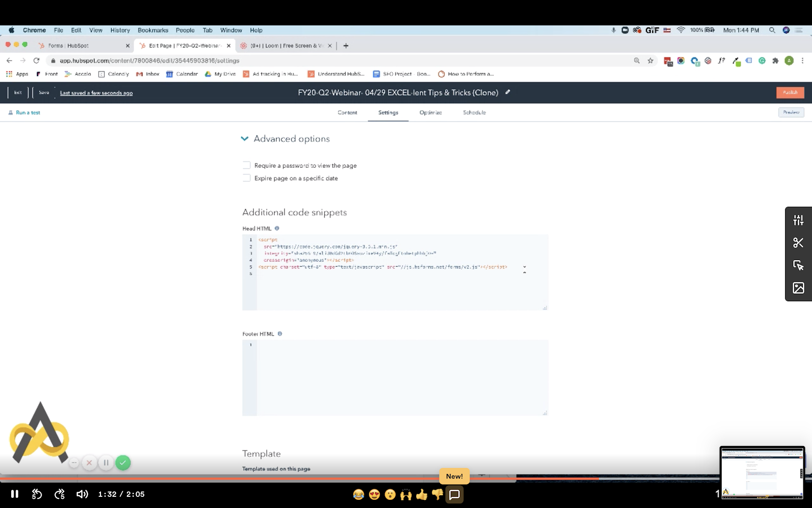Click inside the Head HTML code editor

coord(395,272)
